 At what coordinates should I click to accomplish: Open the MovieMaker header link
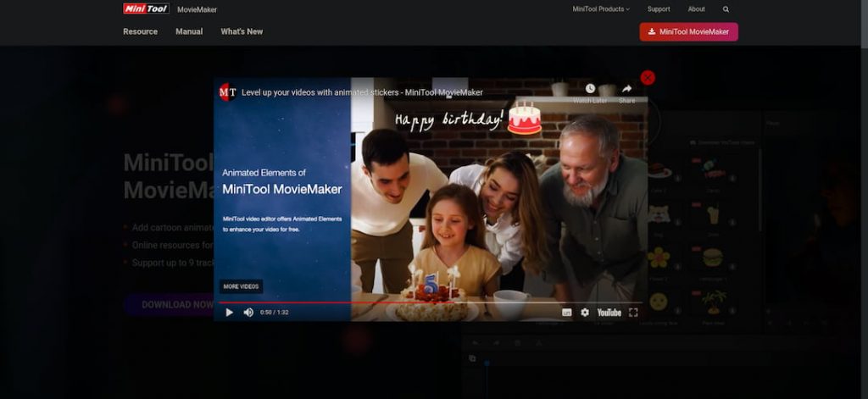[x=197, y=9]
